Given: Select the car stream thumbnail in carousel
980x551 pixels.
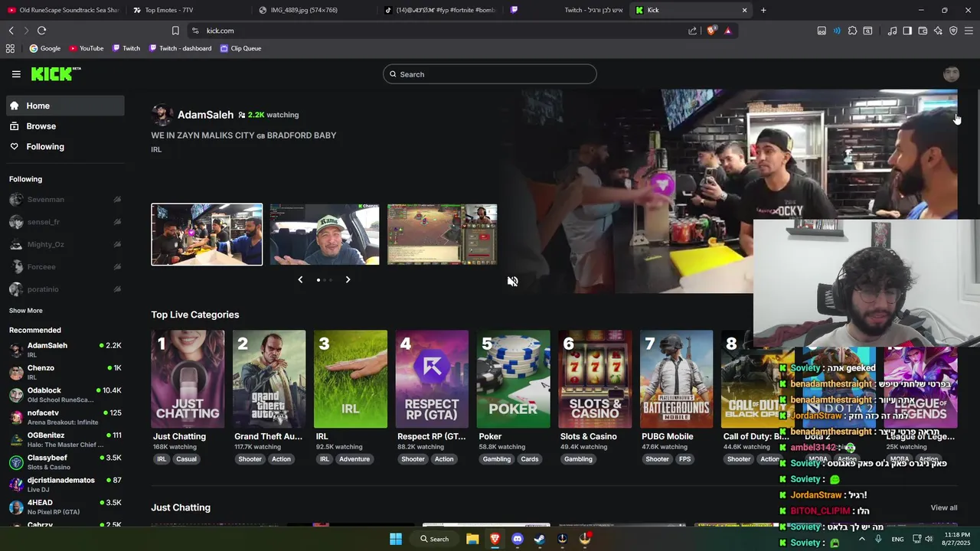Looking at the screenshot, I should (x=325, y=235).
